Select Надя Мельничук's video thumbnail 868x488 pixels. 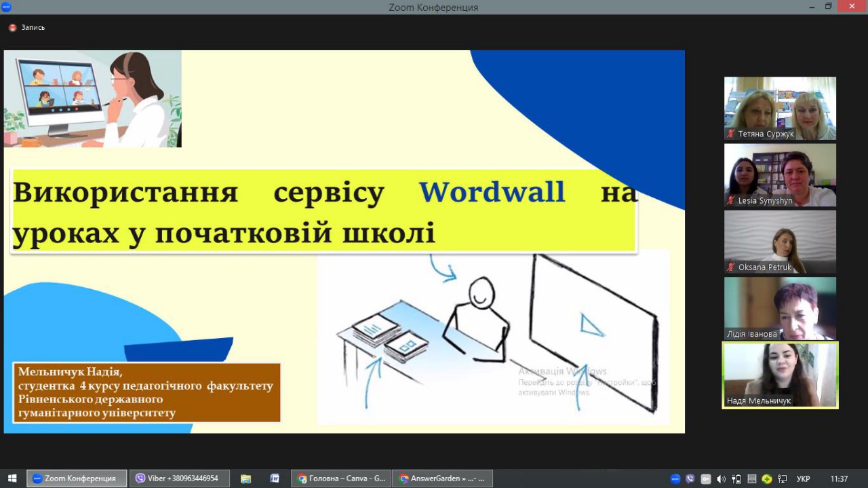[x=780, y=375]
